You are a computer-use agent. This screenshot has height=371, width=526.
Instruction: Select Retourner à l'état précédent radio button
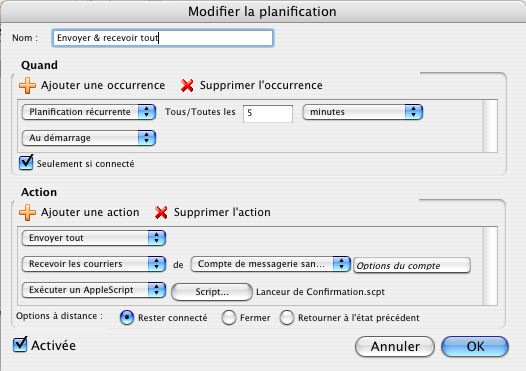point(287,317)
